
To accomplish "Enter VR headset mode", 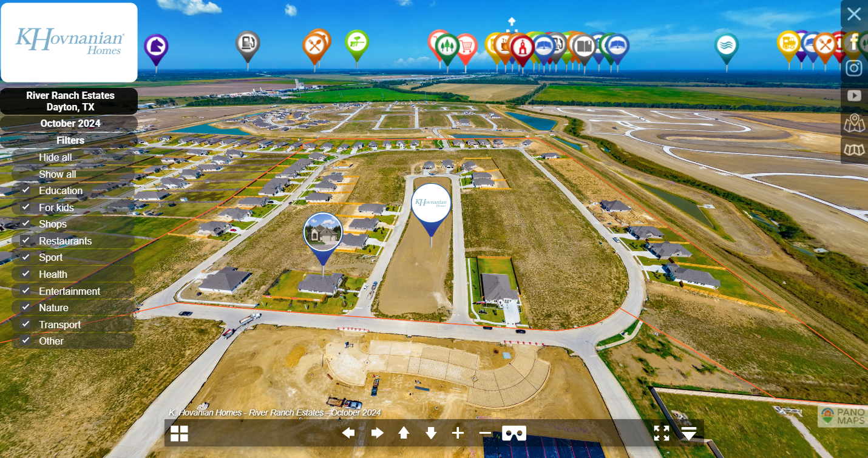I will (514, 433).
